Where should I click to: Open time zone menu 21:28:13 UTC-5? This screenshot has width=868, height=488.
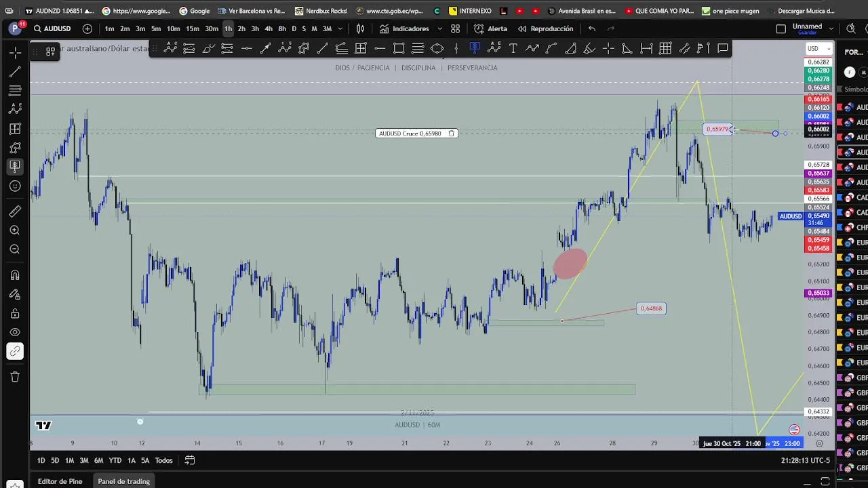pyautogui.click(x=806, y=461)
